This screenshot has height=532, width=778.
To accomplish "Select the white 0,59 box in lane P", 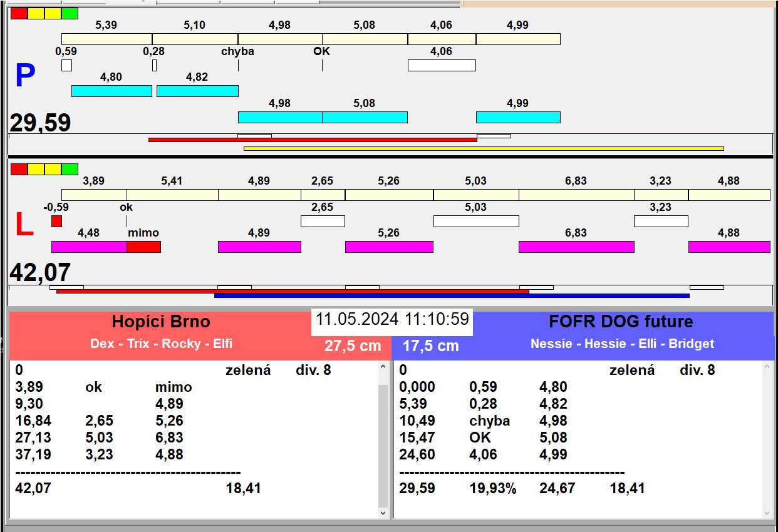I will point(66,65).
